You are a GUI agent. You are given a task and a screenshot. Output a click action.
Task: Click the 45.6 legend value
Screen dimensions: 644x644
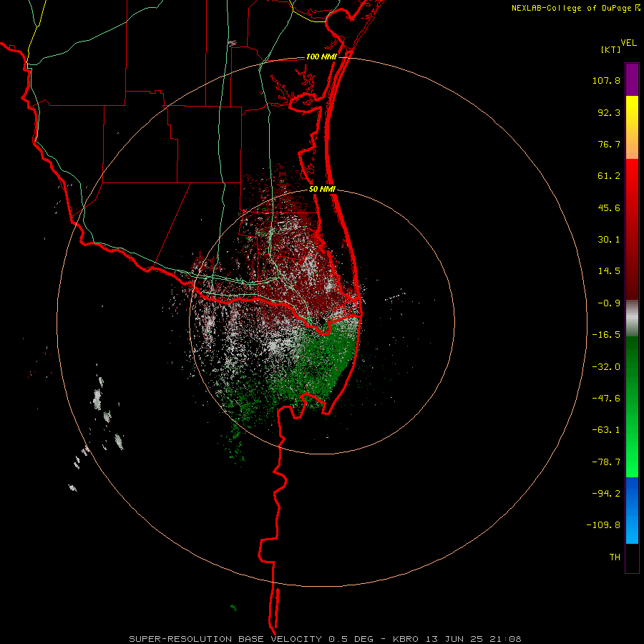click(609, 208)
